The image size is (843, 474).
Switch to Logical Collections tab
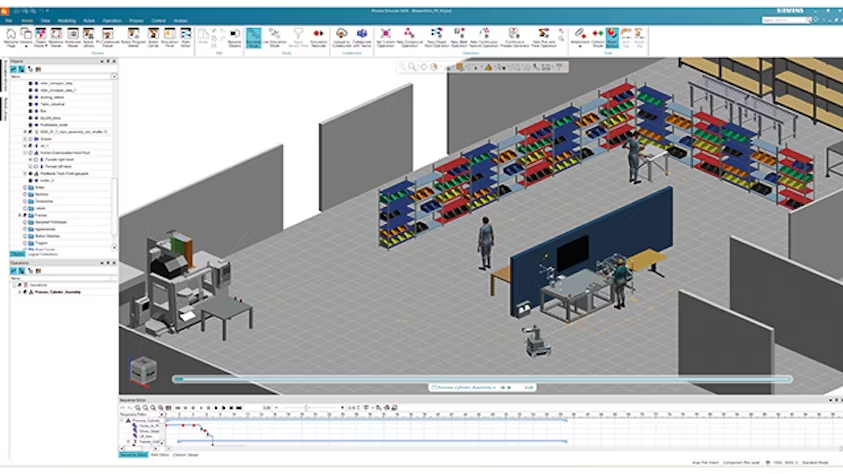[x=42, y=254]
